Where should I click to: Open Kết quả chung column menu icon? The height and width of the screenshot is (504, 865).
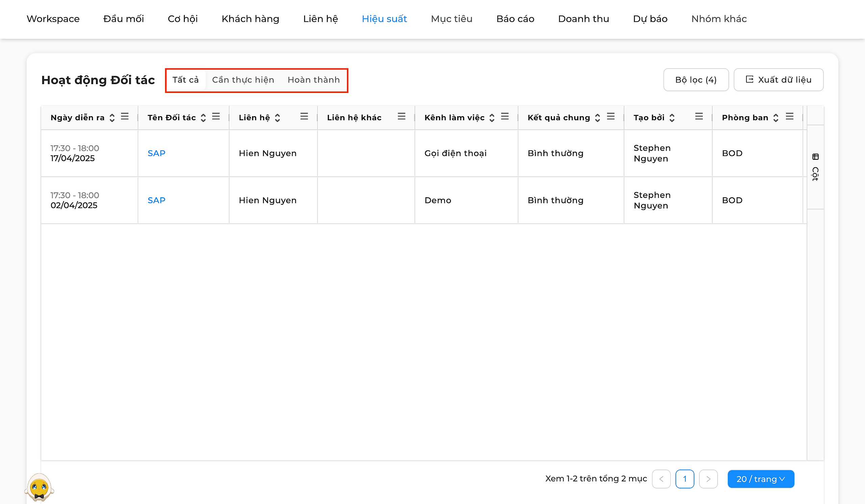(611, 117)
